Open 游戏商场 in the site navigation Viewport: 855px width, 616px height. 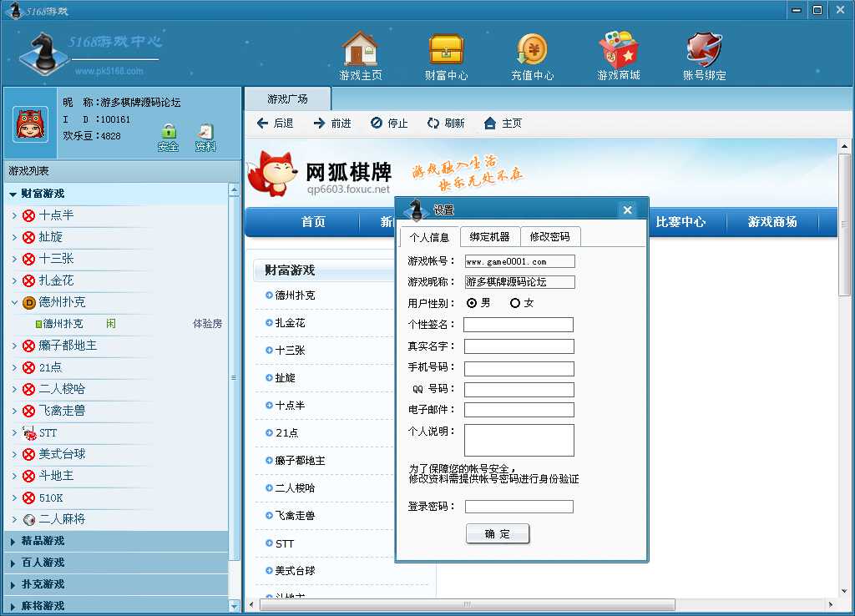[x=772, y=222]
